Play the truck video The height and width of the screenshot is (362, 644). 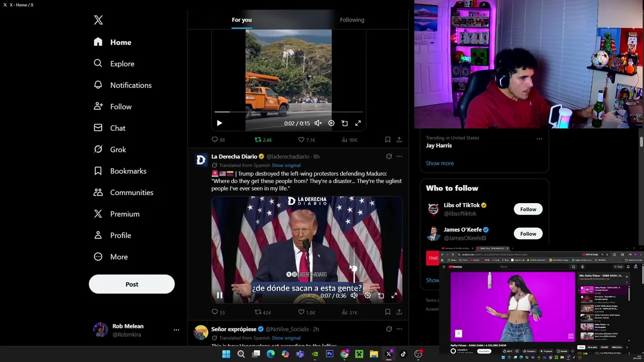click(219, 123)
